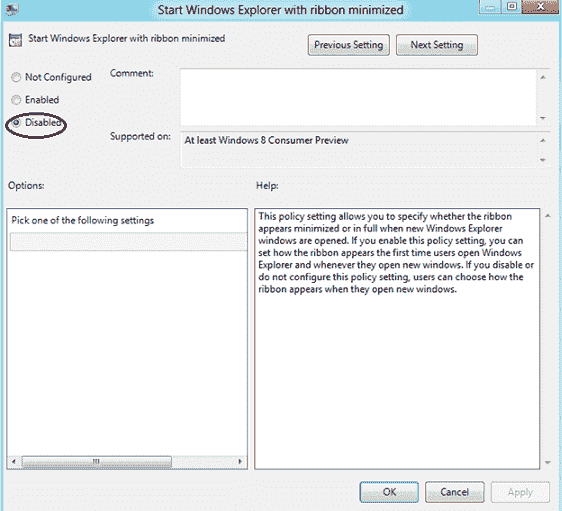562x511 pixels.
Task: Select the Not Configured radio button
Action: 16,77
